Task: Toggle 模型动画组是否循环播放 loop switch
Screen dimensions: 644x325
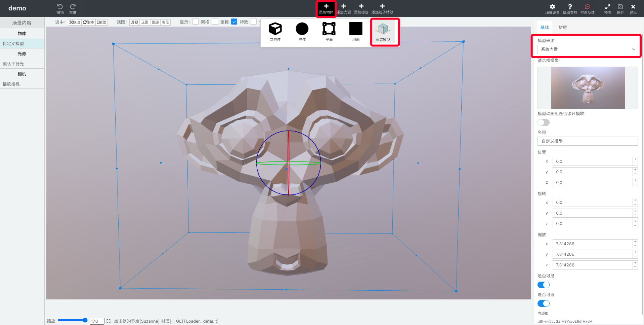Action: tap(543, 122)
